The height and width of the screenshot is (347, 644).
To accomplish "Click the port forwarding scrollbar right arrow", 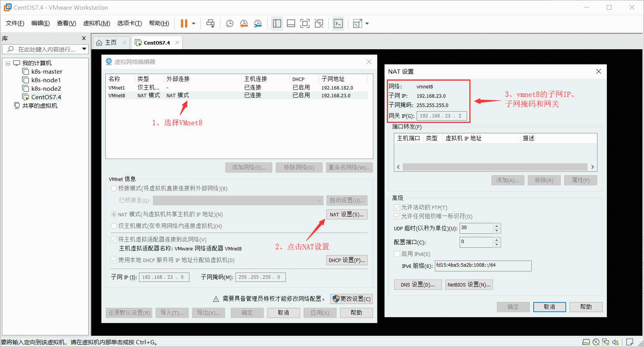I will point(592,167).
